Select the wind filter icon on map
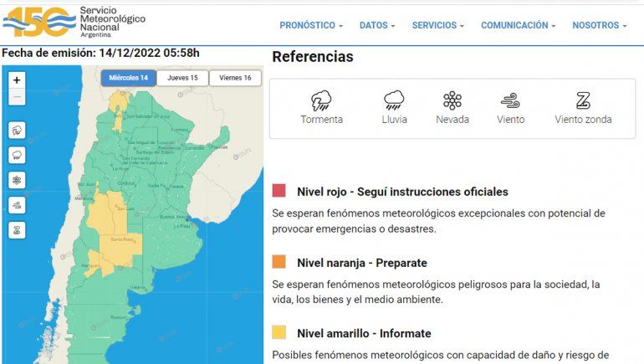This screenshot has width=644, height=364. (18, 205)
